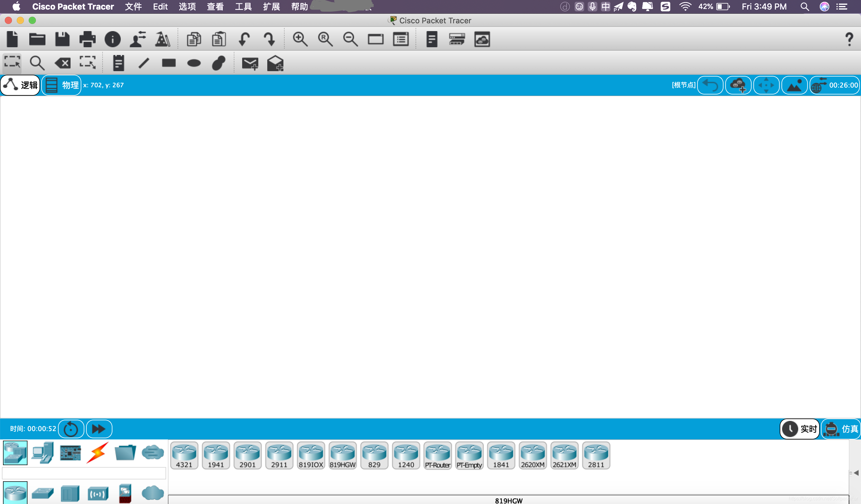Pick the Select tool
The width and height of the screenshot is (861, 504).
pyautogui.click(x=12, y=63)
